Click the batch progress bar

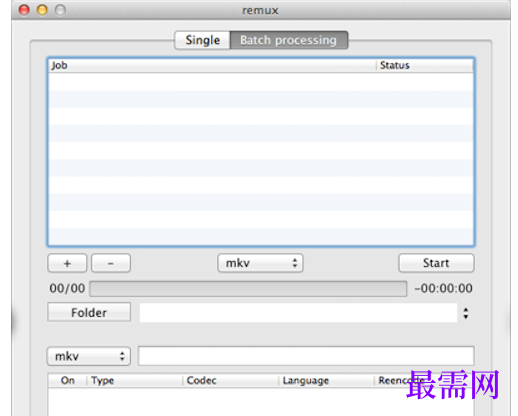[248, 289]
